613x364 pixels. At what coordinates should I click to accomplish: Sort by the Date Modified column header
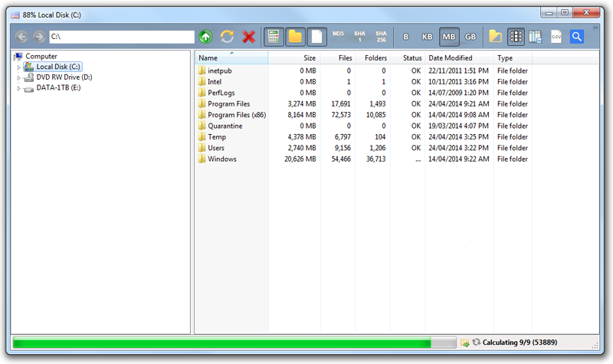click(x=458, y=58)
